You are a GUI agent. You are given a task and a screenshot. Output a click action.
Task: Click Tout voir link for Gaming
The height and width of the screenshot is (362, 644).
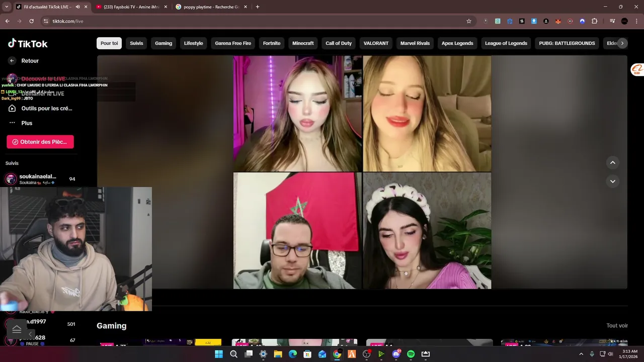pyautogui.click(x=617, y=326)
